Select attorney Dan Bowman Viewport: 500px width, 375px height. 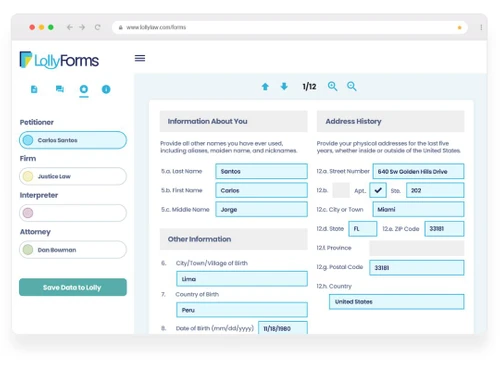coord(73,249)
